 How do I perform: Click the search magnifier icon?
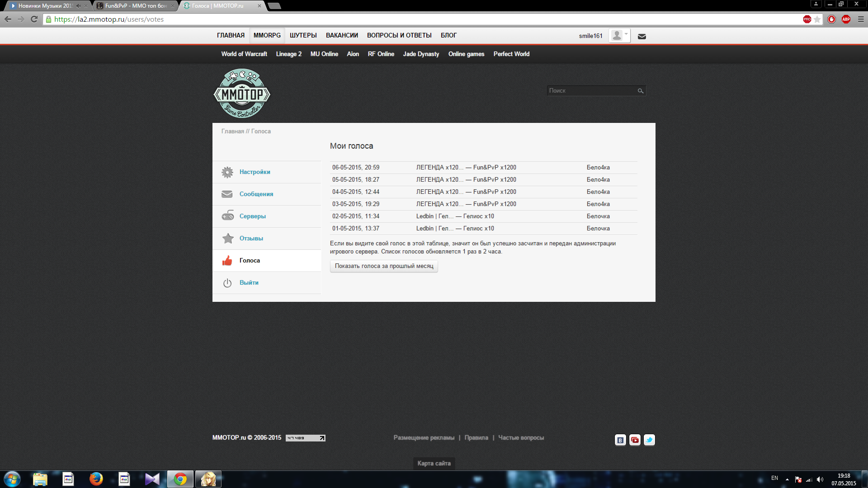pyautogui.click(x=640, y=91)
